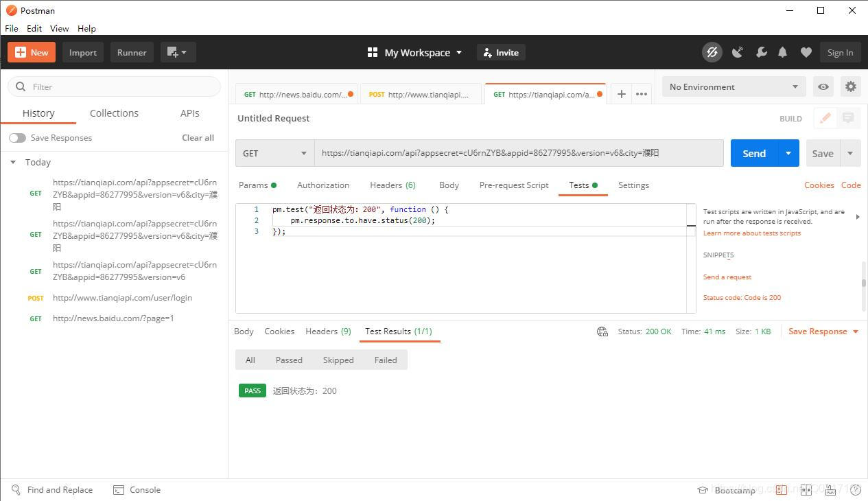
Task: Open the request Settings tab
Action: point(633,185)
